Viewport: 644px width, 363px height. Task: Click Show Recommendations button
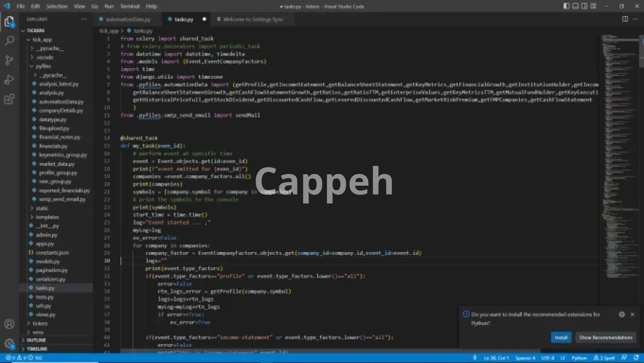click(605, 337)
